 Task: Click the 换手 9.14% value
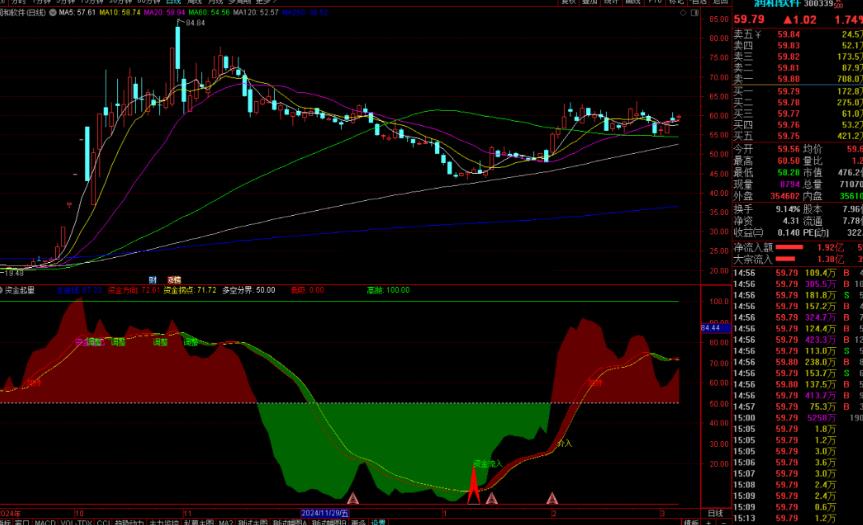click(788, 209)
